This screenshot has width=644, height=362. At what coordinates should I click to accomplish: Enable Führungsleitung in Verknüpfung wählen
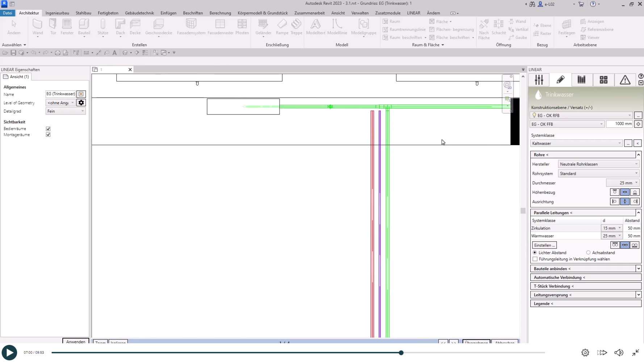click(535, 259)
